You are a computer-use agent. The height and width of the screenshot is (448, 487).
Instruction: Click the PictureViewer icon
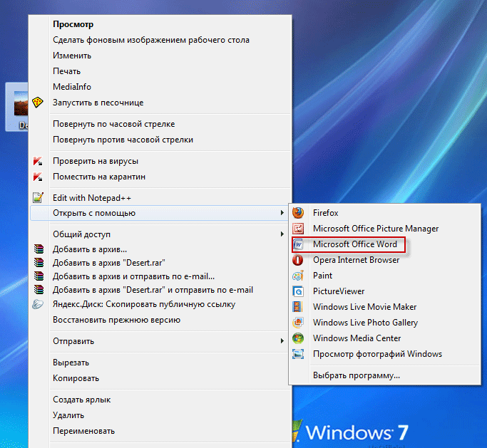click(x=298, y=291)
